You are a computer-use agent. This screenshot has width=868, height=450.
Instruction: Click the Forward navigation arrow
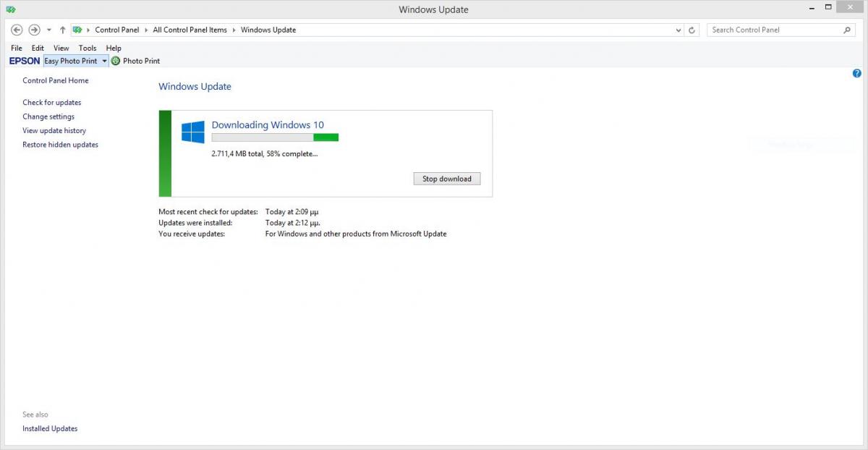pos(34,30)
